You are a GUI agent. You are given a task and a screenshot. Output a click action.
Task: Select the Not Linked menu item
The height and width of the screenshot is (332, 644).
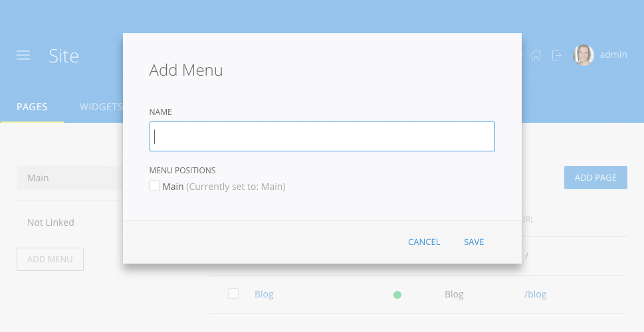coord(51,222)
